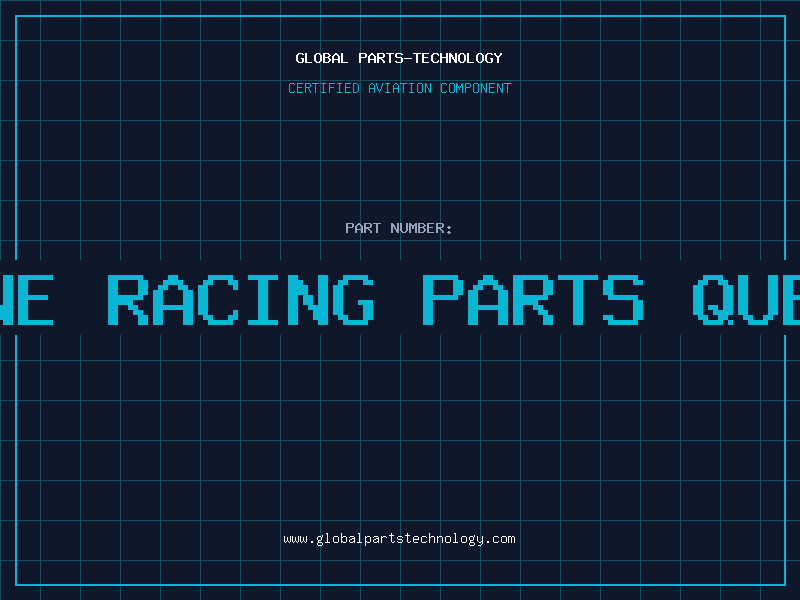The height and width of the screenshot is (600, 800).
Task: Click the GLOBAL PARTS-TECHNOLOGY heading
Action: pos(399,58)
